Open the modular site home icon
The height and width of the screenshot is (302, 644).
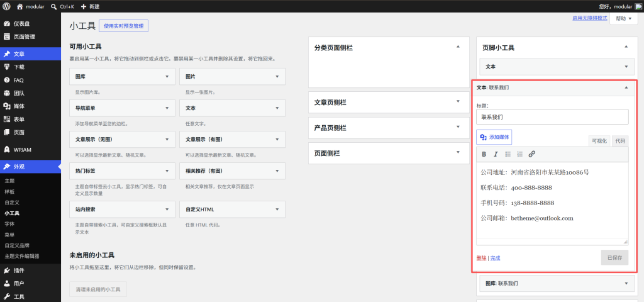point(19,6)
